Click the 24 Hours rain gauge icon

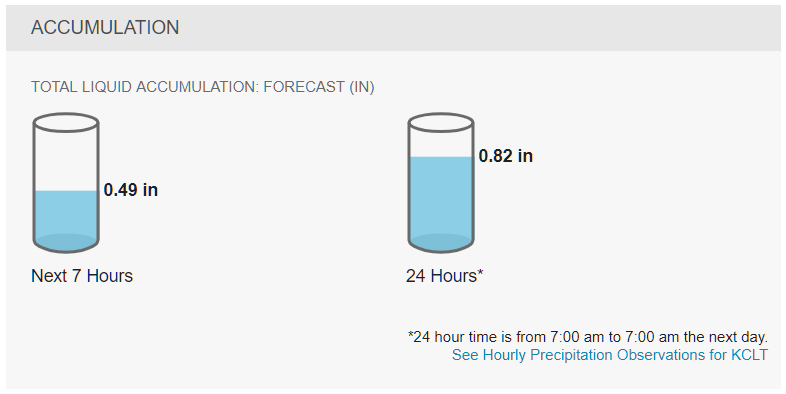tap(441, 182)
